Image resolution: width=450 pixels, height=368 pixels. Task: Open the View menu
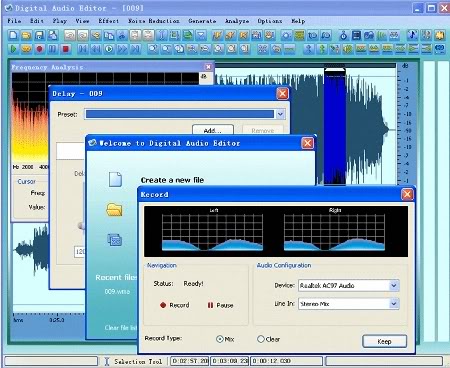point(82,21)
